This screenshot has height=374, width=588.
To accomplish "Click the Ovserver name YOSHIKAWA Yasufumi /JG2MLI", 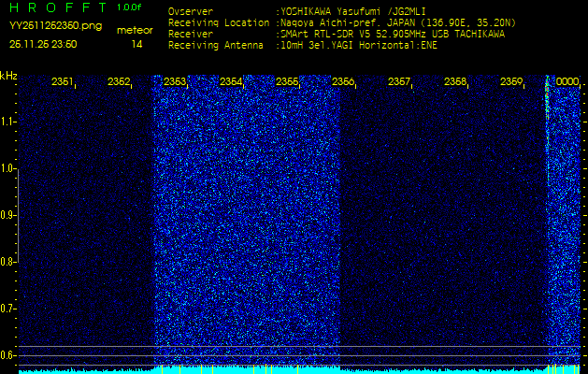I will [352, 11].
